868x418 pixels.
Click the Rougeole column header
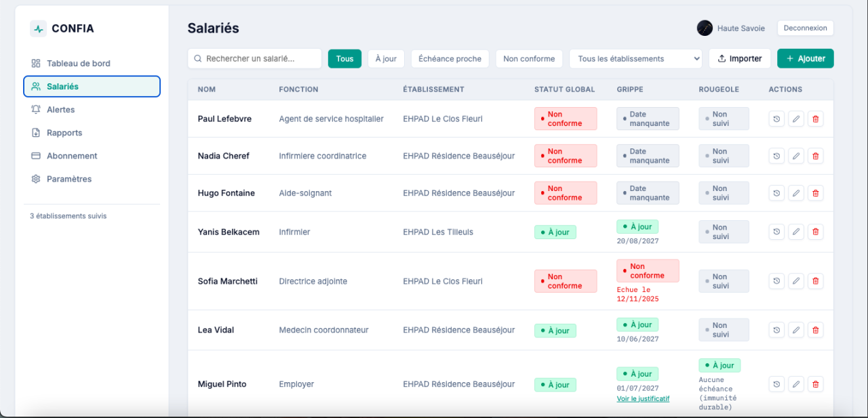[719, 89]
